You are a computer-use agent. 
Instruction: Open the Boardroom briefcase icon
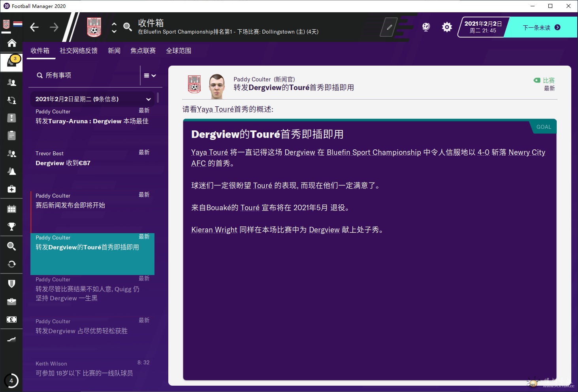(11, 302)
